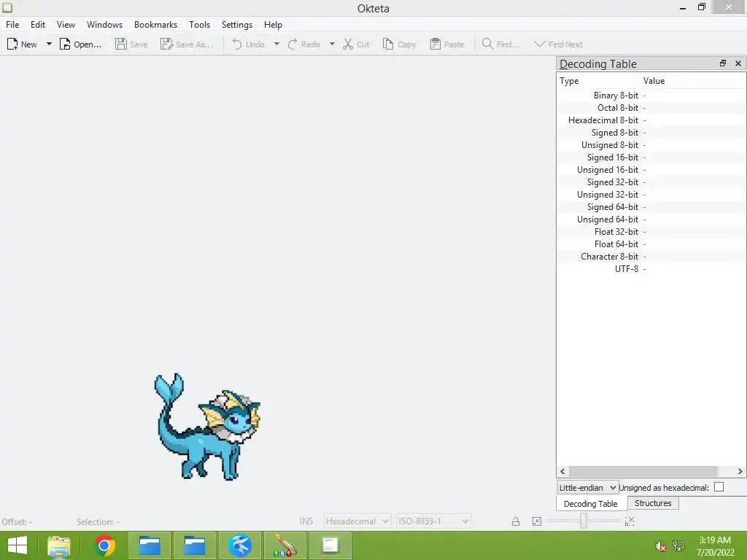747x560 pixels.
Task: Click the network tray icon
Action: 678,546
